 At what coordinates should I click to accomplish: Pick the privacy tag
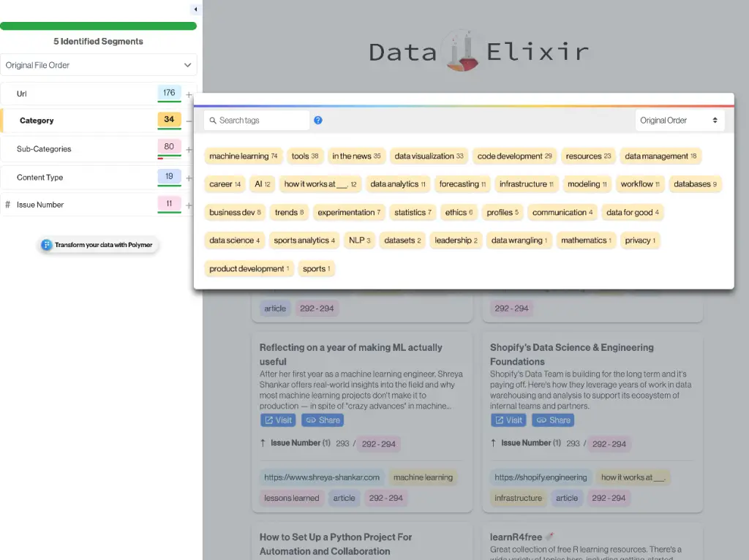coord(640,240)
